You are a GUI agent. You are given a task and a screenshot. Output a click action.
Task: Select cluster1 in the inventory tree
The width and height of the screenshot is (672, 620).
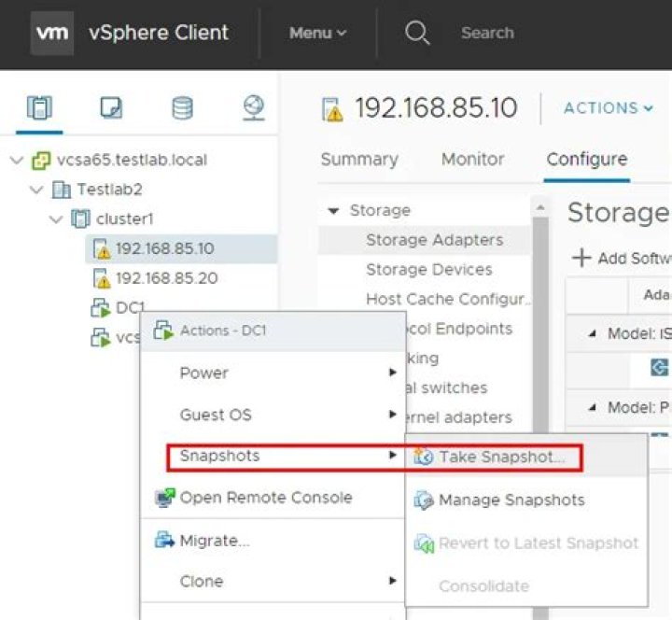[125, 219]
